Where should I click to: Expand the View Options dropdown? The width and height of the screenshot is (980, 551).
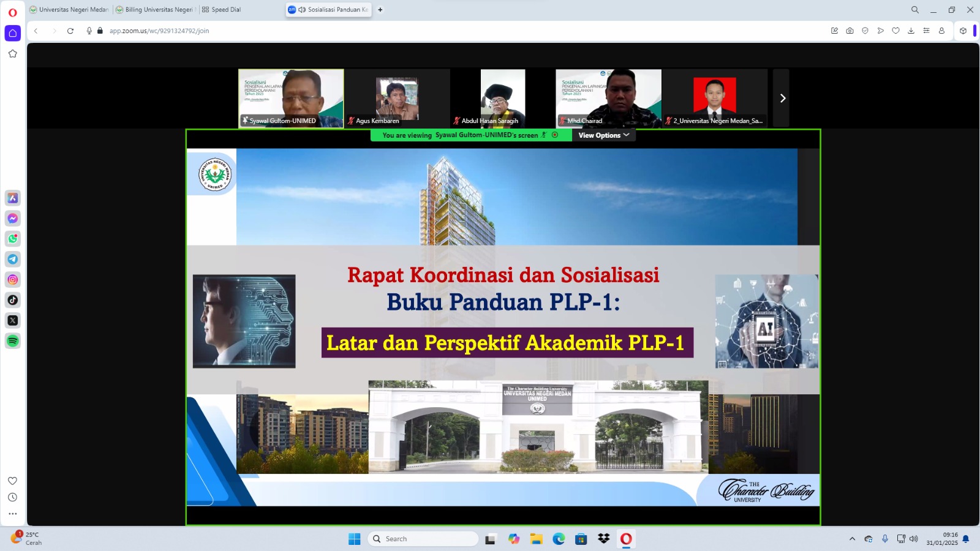[603, 135]
